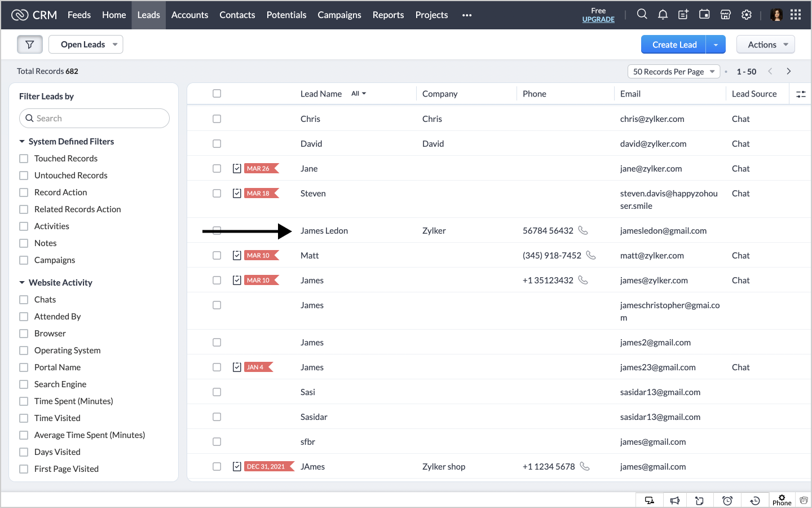Open the task icon on Steven's row
812x508 pixels.
click(x=237, y=193)
